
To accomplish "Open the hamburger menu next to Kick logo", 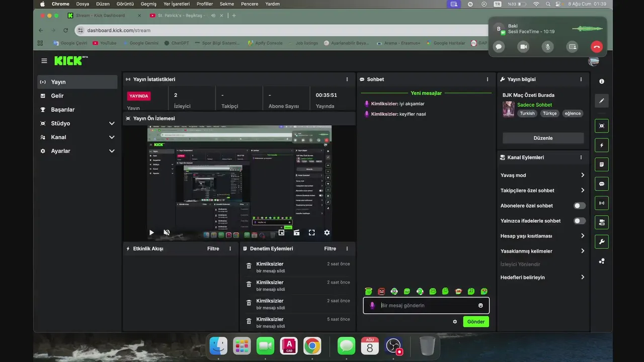I will pos(44,61).
